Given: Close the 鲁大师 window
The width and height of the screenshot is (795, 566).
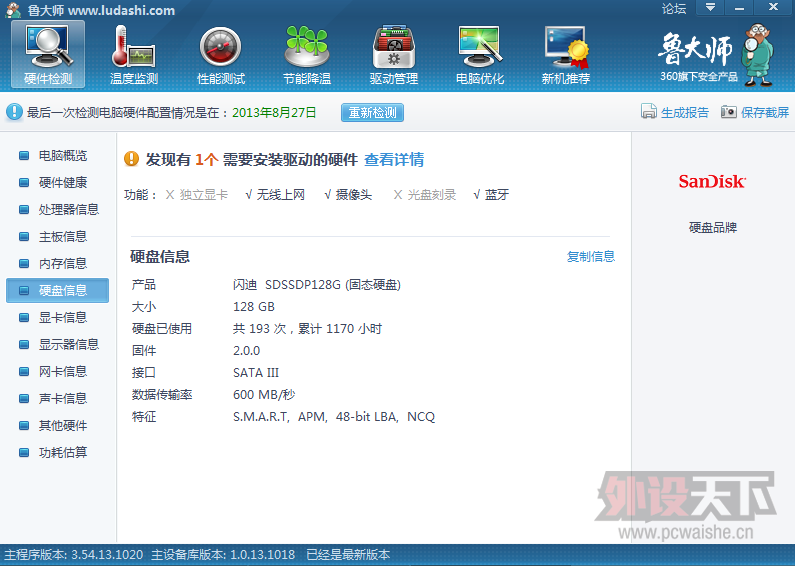Looking at the screenshot, I should [773, 8].
